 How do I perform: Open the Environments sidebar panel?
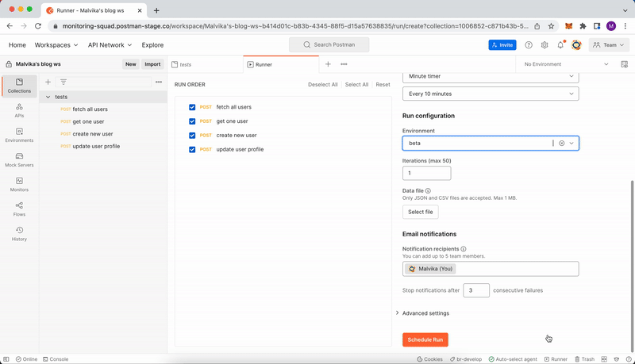pos(19,135)
